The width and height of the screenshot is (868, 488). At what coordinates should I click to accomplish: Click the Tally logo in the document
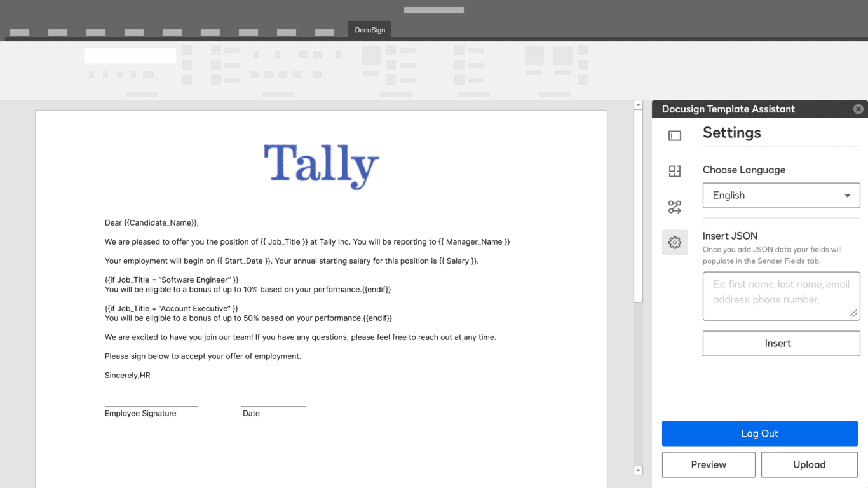[x=321, y=166]
